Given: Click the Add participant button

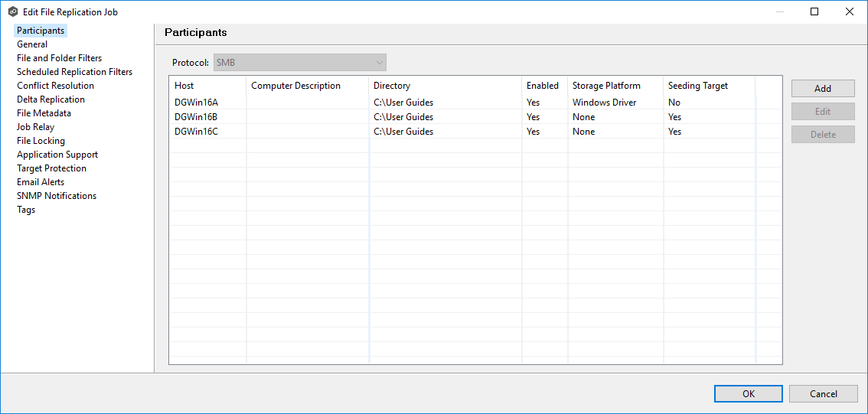Looking at the screenshot, I should coord(823,89).
